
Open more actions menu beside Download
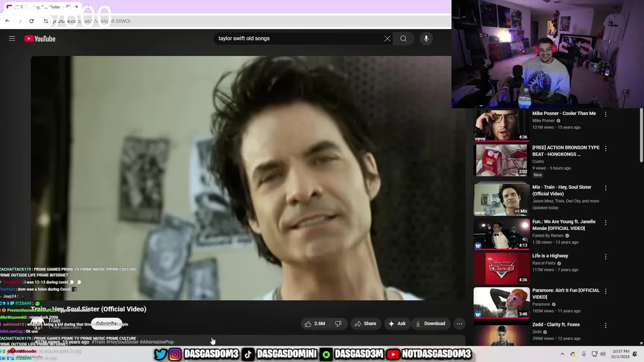(x=459, y=324)
